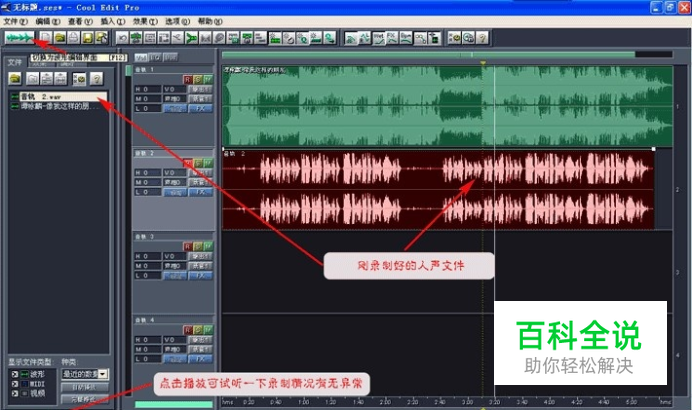The image size is (692, 410).
Task: Click the pan envelope icon beside Wet
Action: [x=365, y=38]
